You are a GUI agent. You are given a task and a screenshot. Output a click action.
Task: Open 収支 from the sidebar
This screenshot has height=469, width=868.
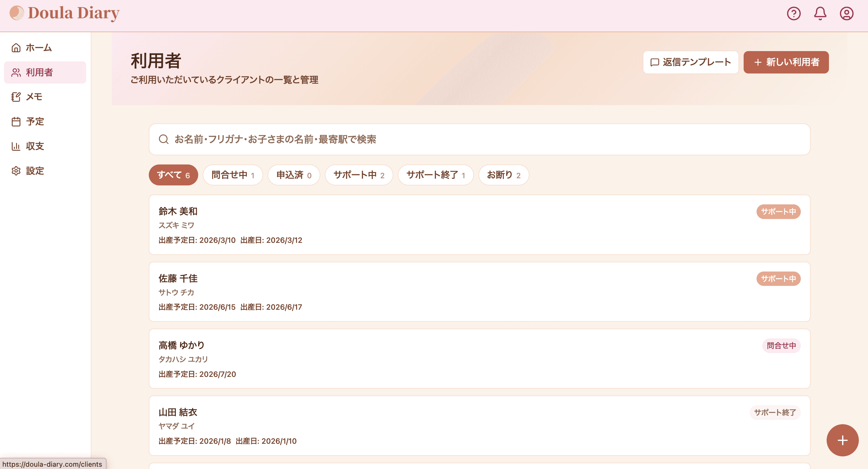click(45, 146)
